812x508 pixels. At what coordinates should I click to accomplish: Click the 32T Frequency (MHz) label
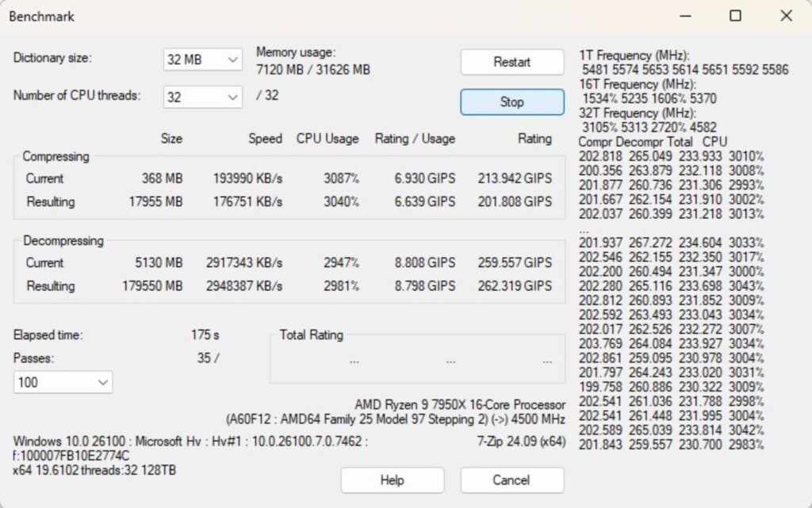[638, 113]
